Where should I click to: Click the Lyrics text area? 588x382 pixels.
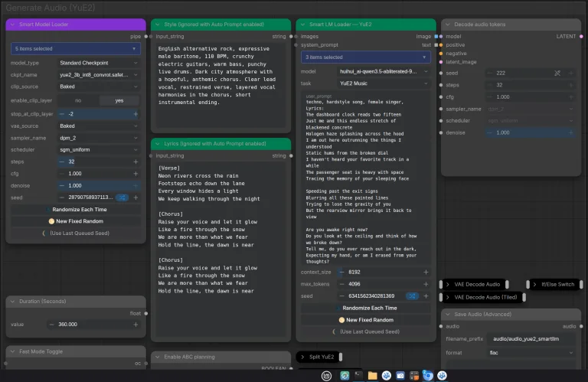coord(220,250)
